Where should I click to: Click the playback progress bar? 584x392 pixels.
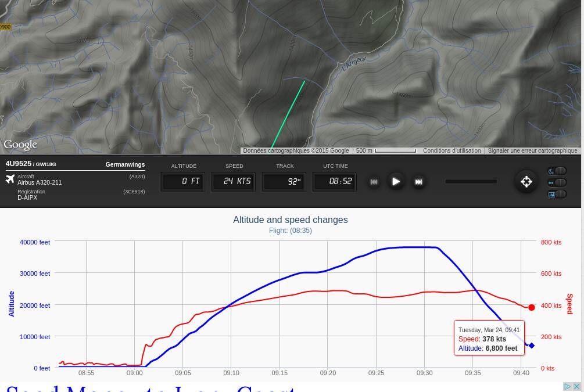coord(471,181)
